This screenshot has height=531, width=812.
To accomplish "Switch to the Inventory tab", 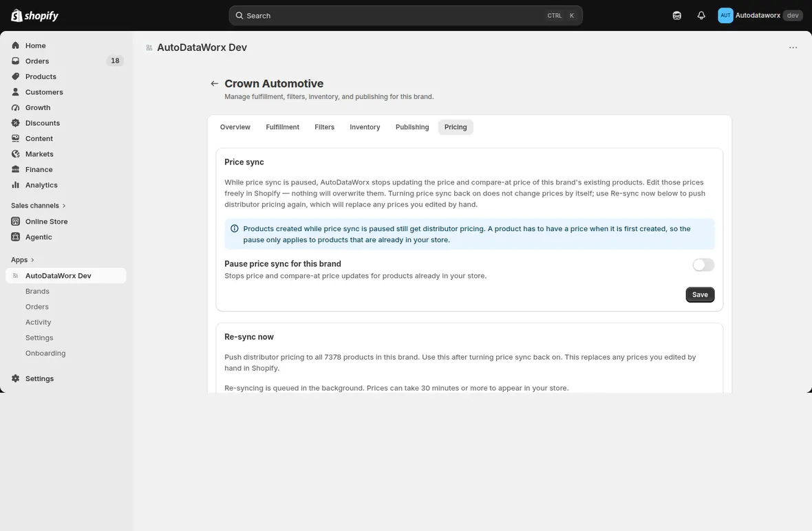I will click(x=365, y=127).
